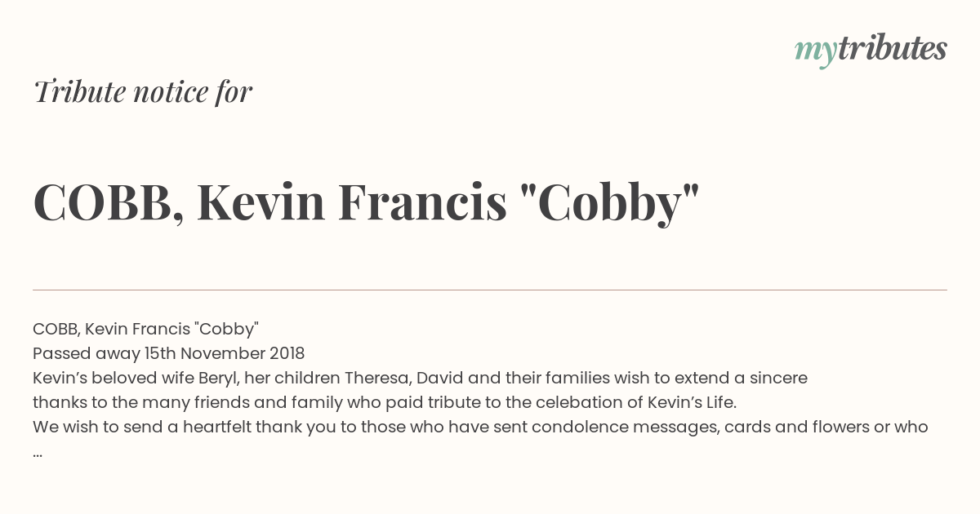This screenshot has height=514, width=980.
Task: Expand the truncated text via ellipsis
Action: coord(38,452)
